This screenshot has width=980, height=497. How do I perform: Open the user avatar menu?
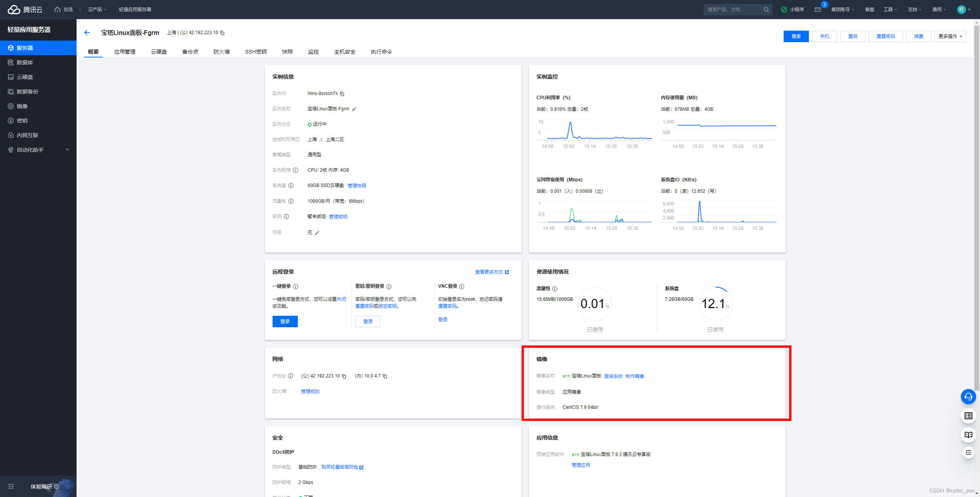pos(964,10)
